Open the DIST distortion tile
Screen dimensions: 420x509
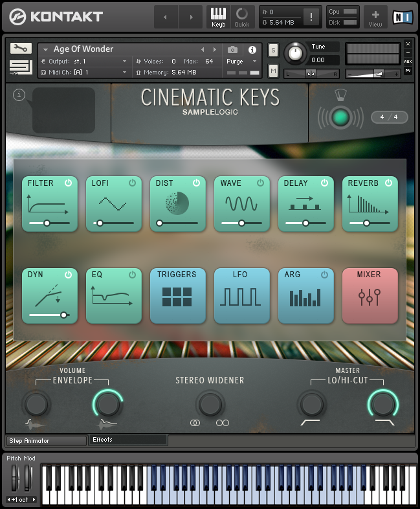[177, 204]
